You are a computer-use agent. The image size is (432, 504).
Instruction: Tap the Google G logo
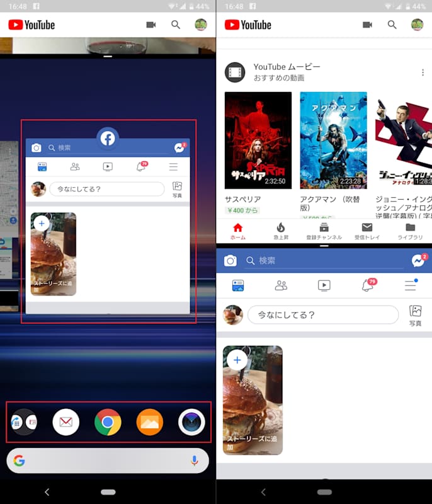[20, 461]
